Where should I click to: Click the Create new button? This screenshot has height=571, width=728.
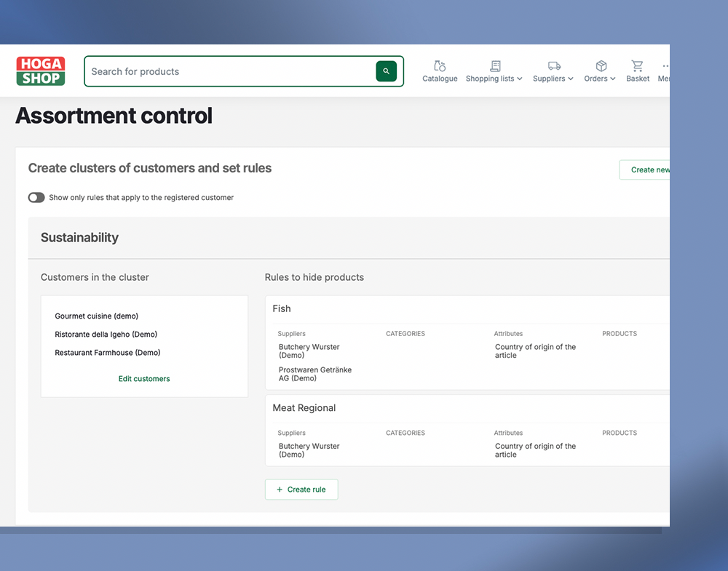647,169
